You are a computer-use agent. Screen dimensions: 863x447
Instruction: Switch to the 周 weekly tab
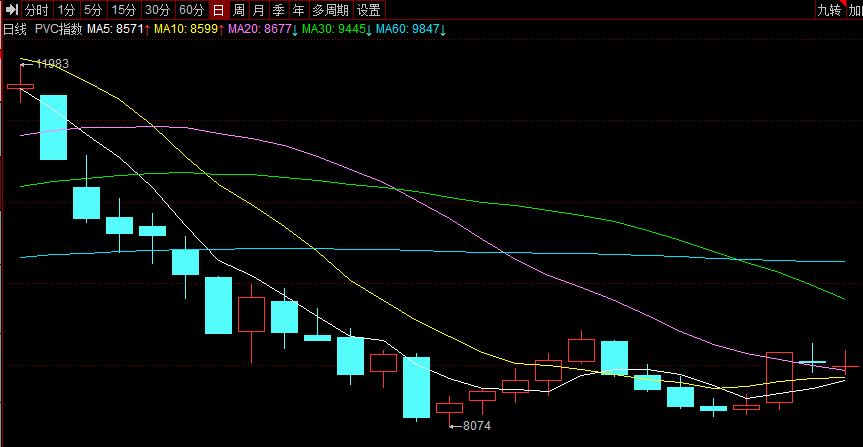[238, 9]
